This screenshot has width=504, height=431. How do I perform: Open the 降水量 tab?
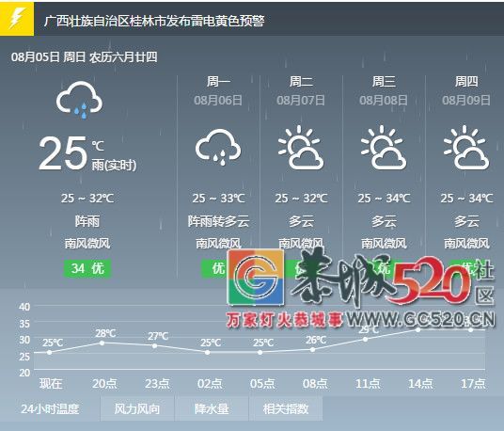[x=212, y=408]
